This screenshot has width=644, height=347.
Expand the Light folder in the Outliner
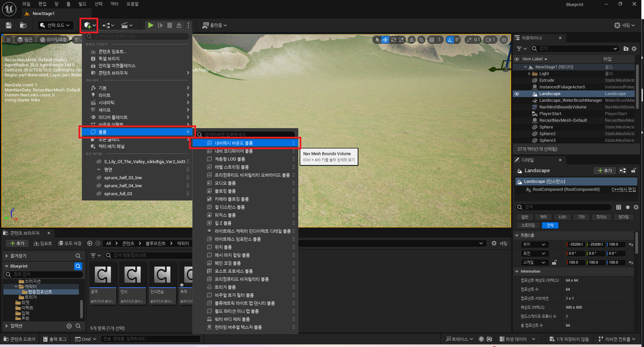tap(529, 74)
